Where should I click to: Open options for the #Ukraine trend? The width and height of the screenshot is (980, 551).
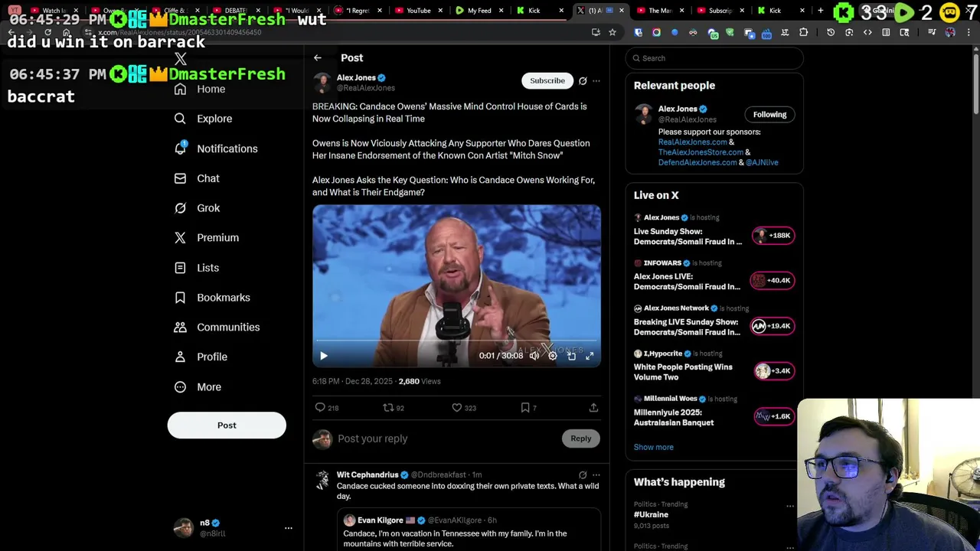790,506
